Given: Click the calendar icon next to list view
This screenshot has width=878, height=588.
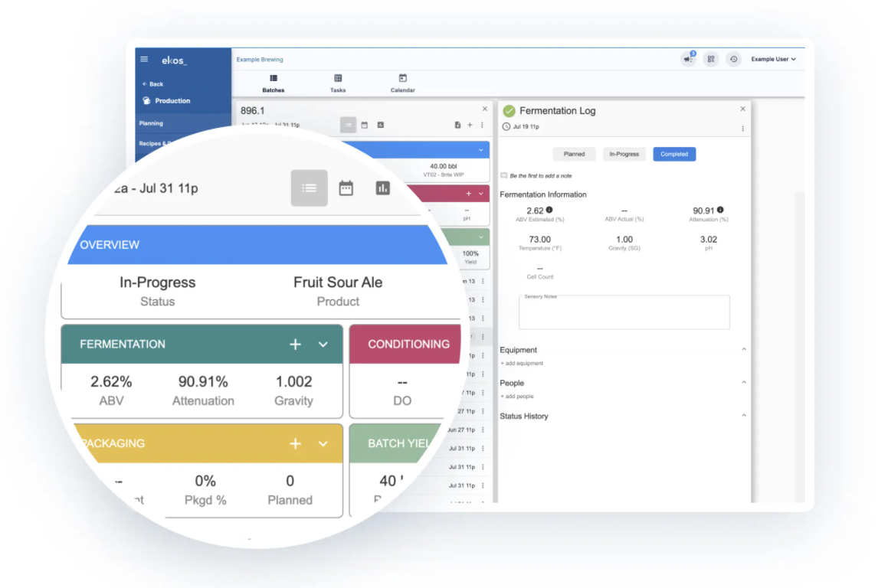Looking at the screenshot, I should 346,188.
